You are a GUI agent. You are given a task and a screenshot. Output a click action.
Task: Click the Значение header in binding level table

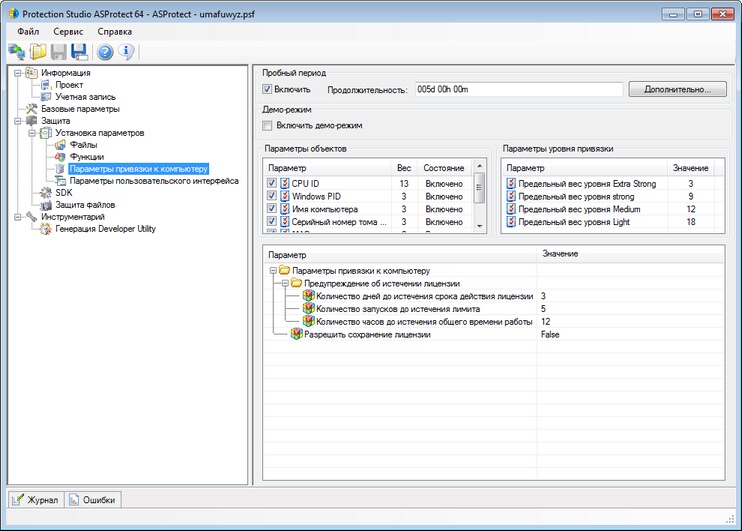point(690,168)
